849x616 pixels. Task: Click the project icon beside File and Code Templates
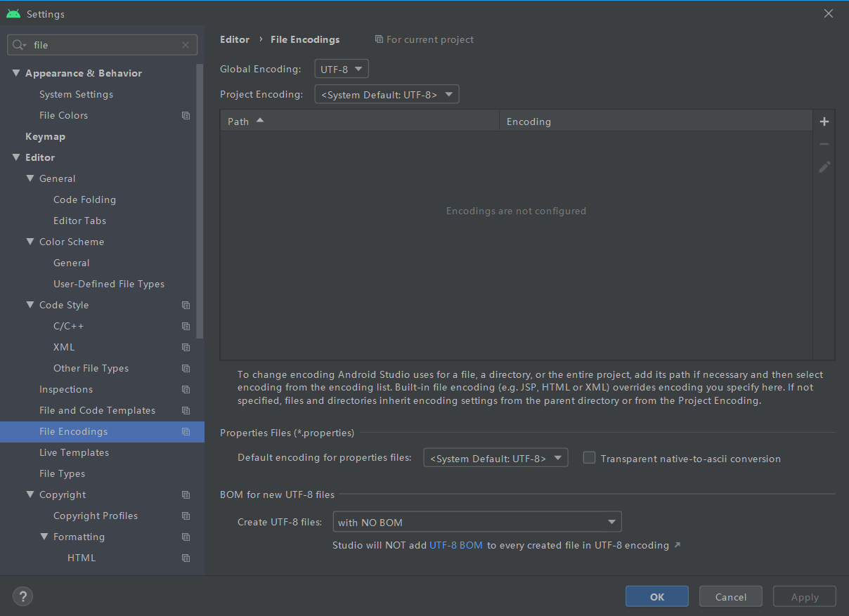(x=186, y=410)
